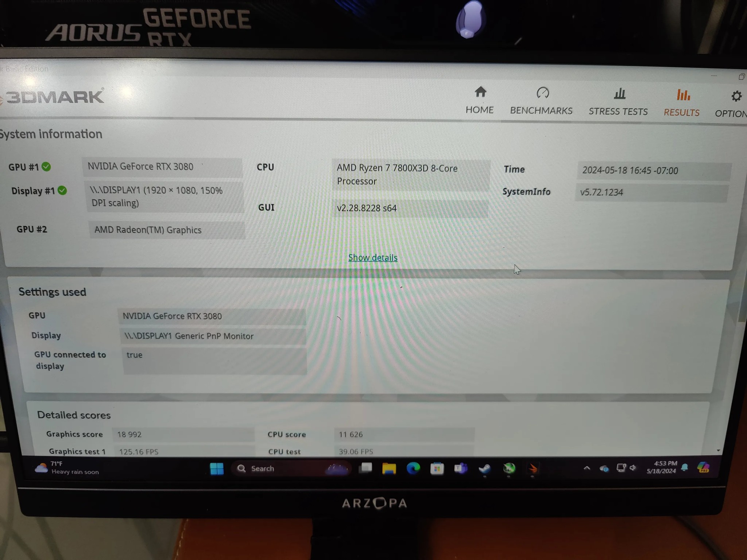Open the green globe app on the taskbar

(x=509, y=468)
